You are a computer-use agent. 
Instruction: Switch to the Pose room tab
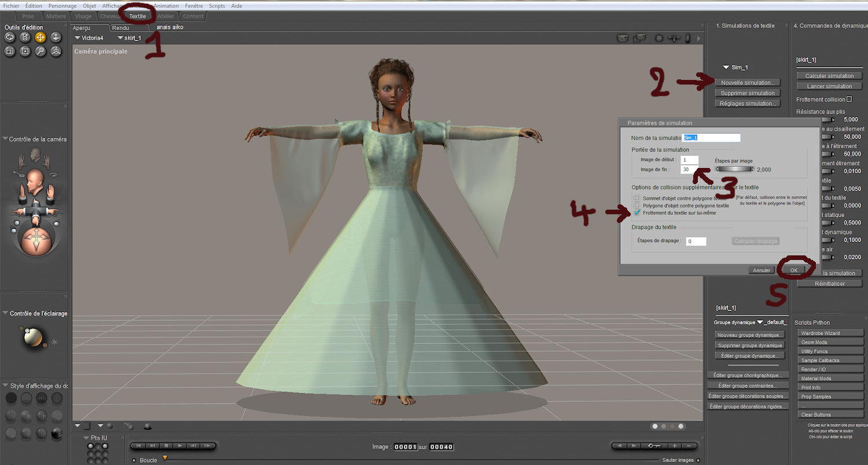(28, 16)
